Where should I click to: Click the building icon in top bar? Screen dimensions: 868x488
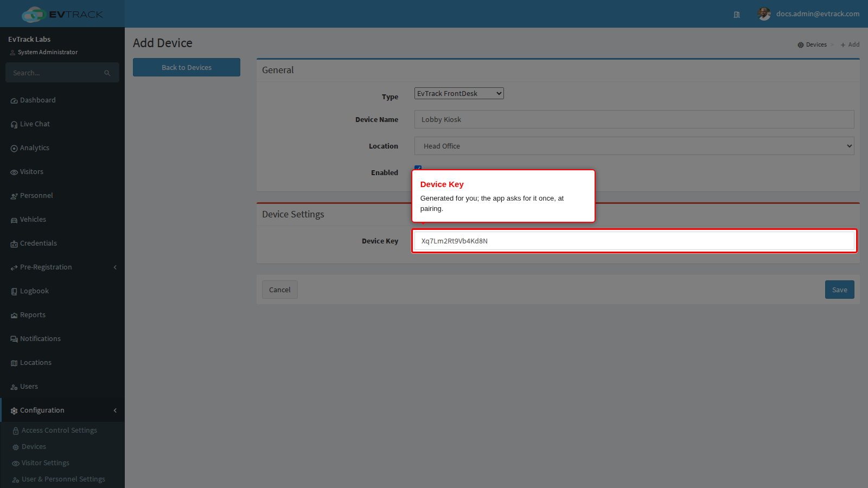point(737,15)
